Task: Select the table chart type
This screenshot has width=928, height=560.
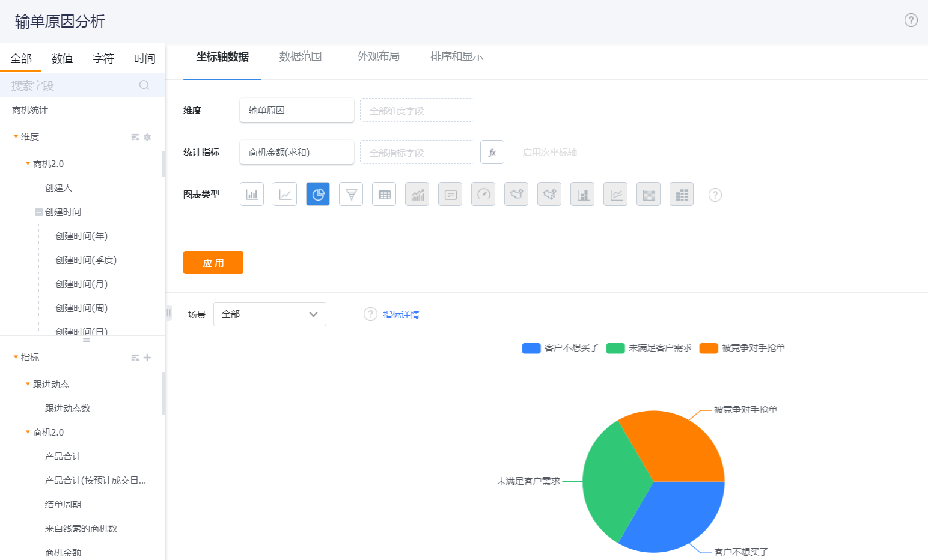Action: [384, 194]
